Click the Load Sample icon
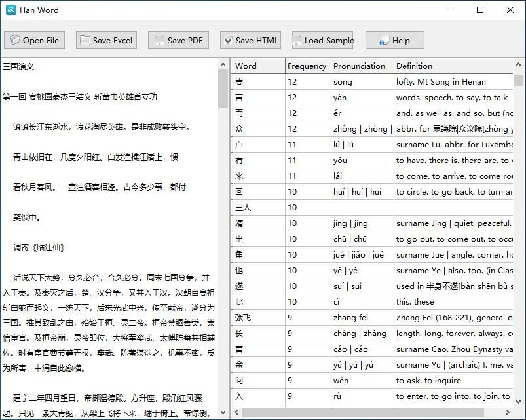Viewport: 526px width, 420px height. tap(297, 40)
